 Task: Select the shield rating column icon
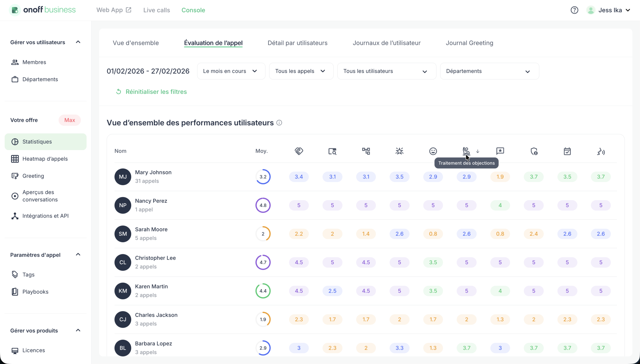(x=534, y=152)
